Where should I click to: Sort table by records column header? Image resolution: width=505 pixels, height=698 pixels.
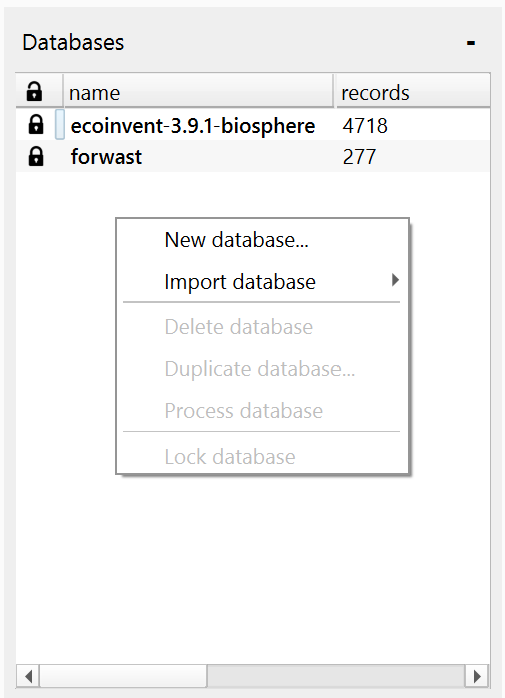coord(413,92)
